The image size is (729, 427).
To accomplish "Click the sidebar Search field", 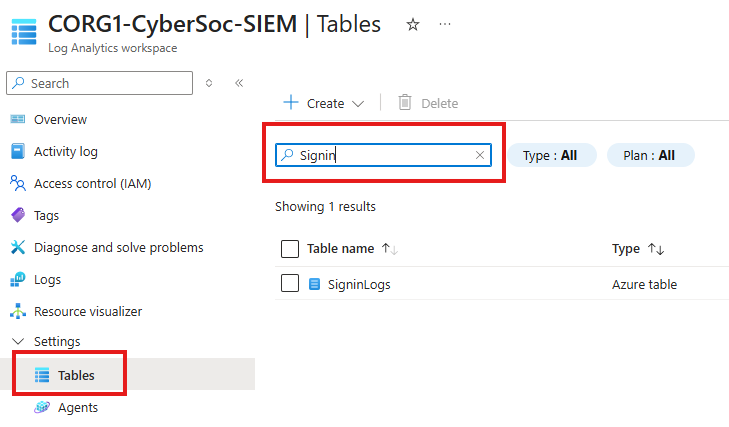I will click(100, 83).
